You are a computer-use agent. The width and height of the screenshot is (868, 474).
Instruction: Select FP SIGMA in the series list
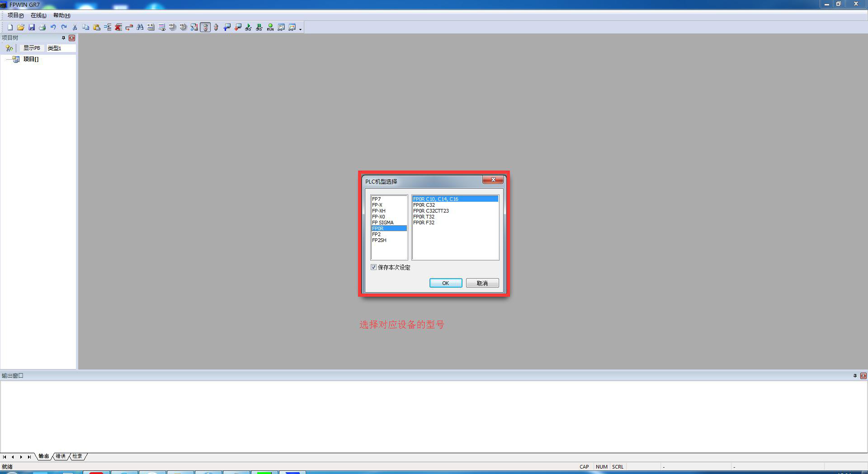383,223
